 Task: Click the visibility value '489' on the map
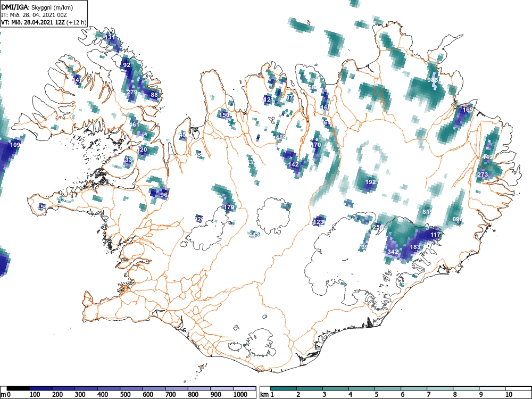coord(281,137)
